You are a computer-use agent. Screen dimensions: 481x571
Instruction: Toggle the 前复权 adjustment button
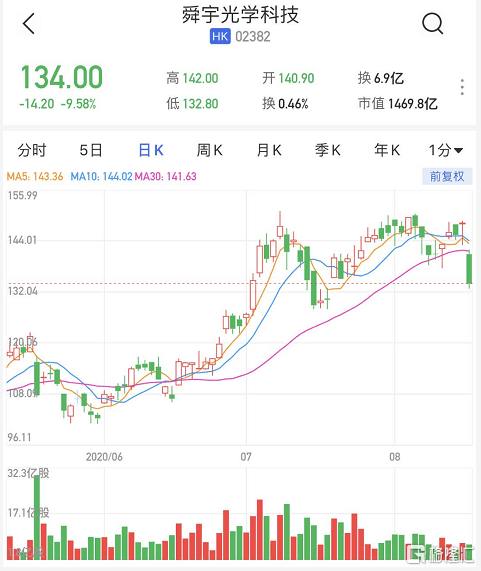[447, 177]
